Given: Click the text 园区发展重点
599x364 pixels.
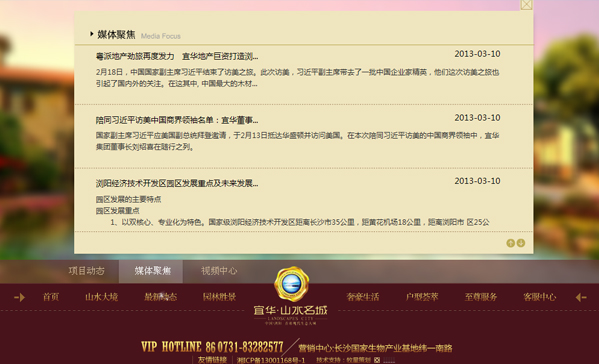Looking at the screenshot, I should tap(118, 211).
